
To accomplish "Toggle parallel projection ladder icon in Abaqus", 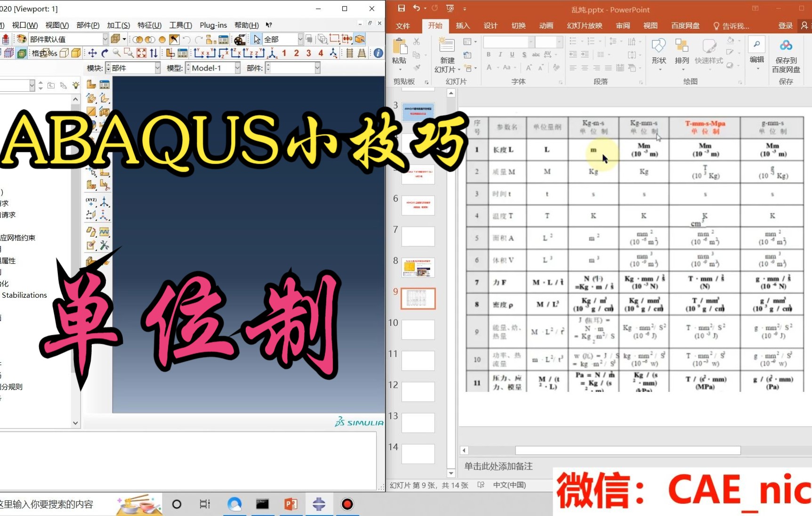I will click(x=349, y=53).
